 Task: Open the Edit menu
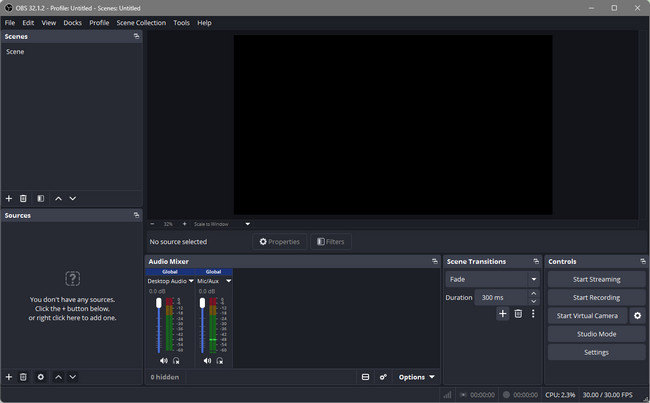[28, 22]
